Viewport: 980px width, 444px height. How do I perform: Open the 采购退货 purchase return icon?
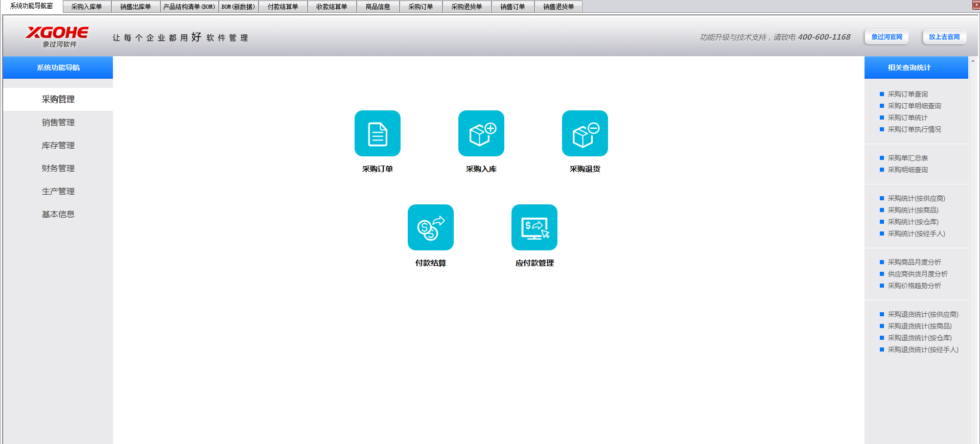[x=585, y=133]
